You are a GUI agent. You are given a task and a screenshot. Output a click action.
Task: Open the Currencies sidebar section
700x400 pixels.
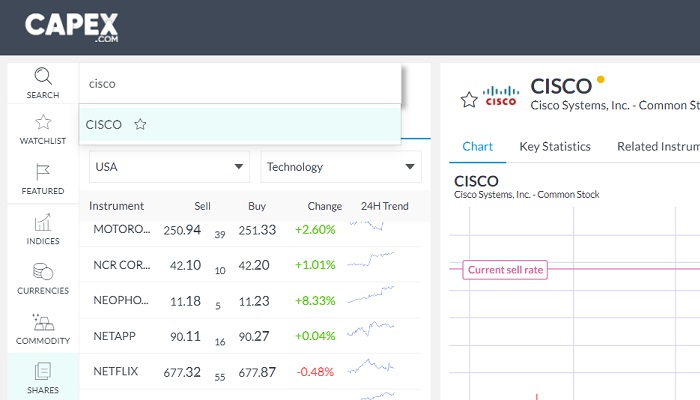43,279
